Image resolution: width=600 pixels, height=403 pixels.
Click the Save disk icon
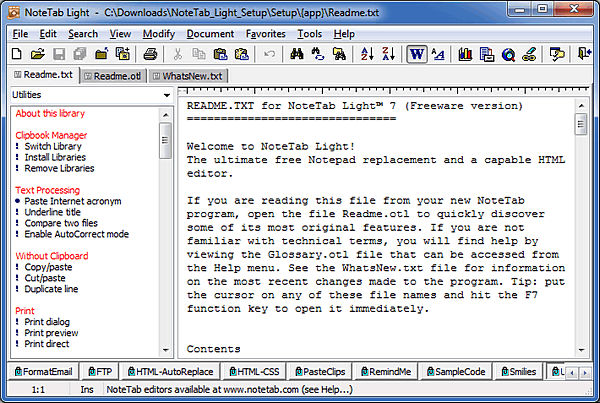59,54
